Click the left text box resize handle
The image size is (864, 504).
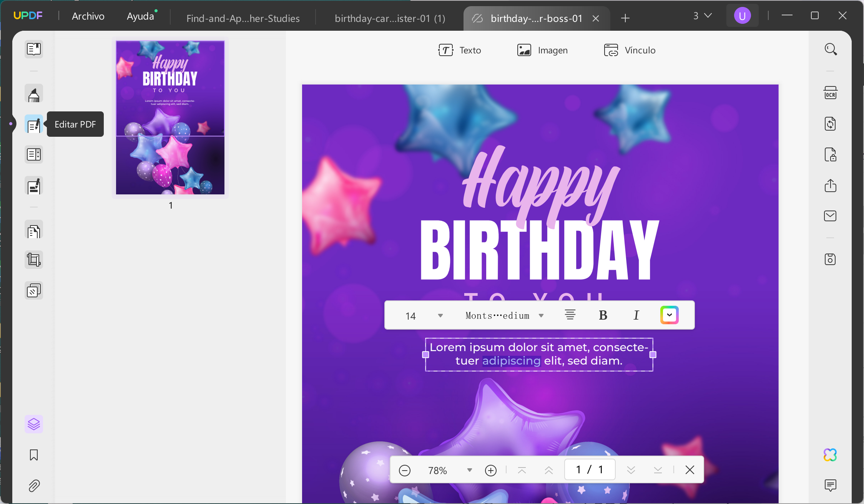(x=425, y=355)
